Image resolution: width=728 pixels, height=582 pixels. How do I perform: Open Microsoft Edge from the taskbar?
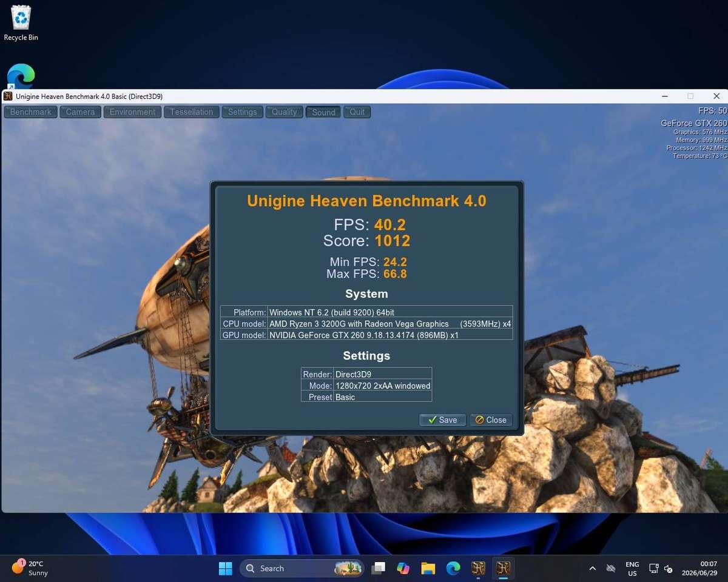pos(453,568)
